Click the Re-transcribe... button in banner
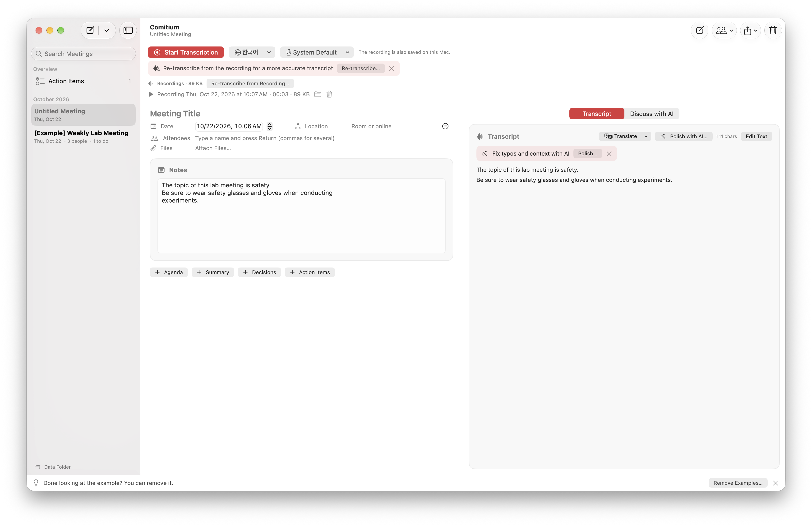The height and width of the screenshot is (526, 812). pyautogui.click(x=361, y=68)
